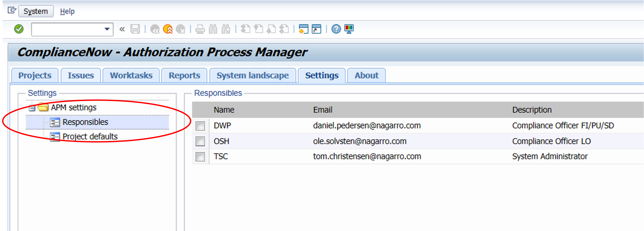Click tom.christensen@nagarro.com email cell
The height and width of the screenshot is (231, 644).
click(367, 156)
